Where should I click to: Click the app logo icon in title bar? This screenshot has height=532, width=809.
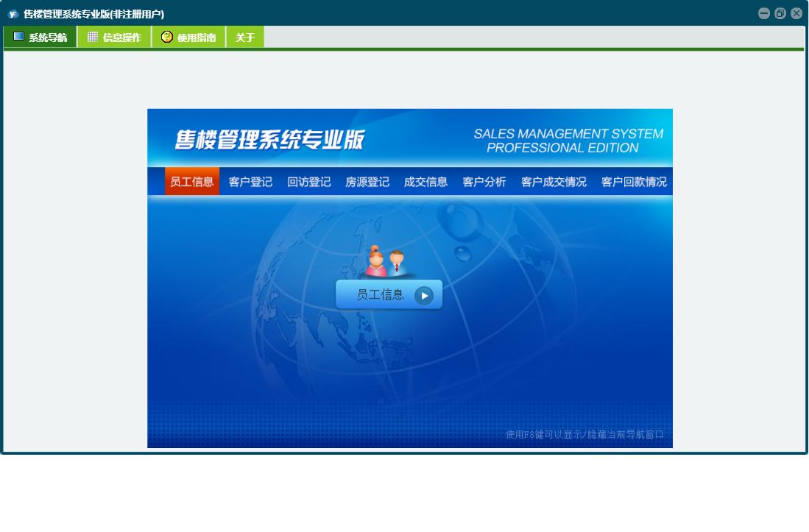click(x=13, y=14)
